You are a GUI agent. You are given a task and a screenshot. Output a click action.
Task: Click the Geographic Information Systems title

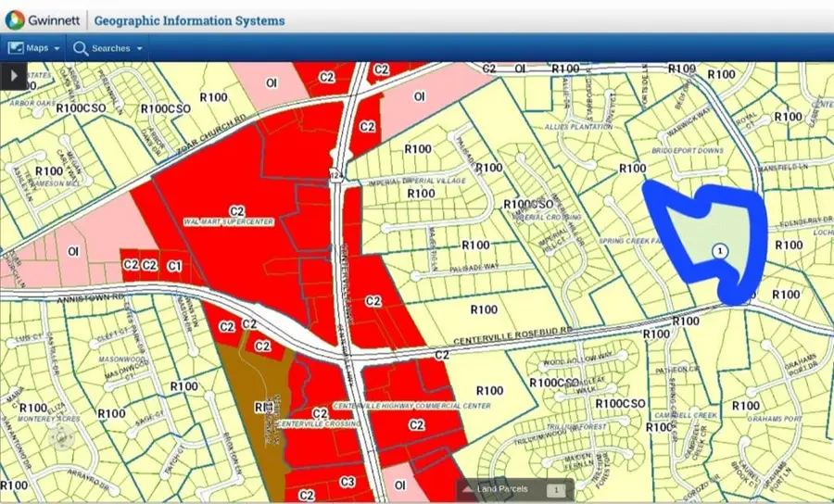pyautogui.click(x=189, y=20)
